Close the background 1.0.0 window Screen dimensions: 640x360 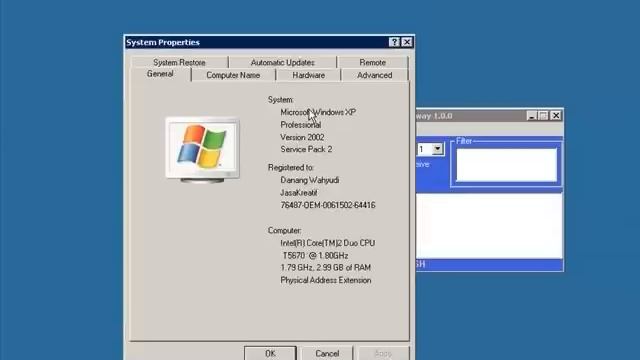click(556, 116)
